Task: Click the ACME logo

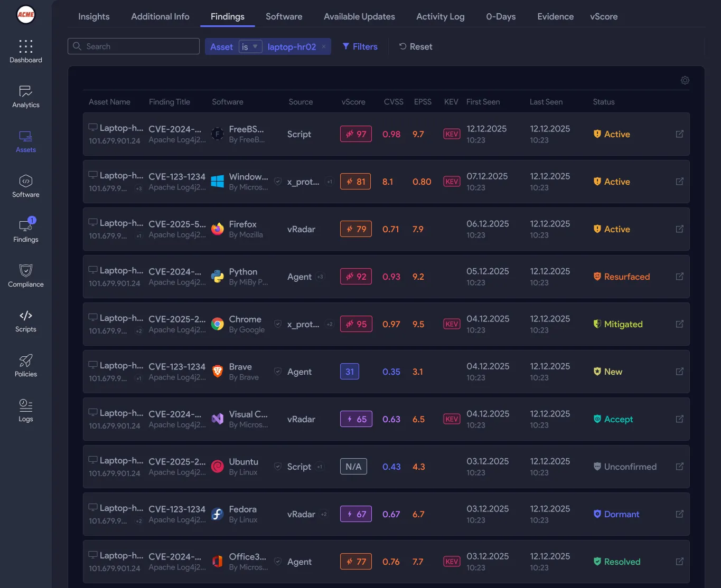Action: 25,14
